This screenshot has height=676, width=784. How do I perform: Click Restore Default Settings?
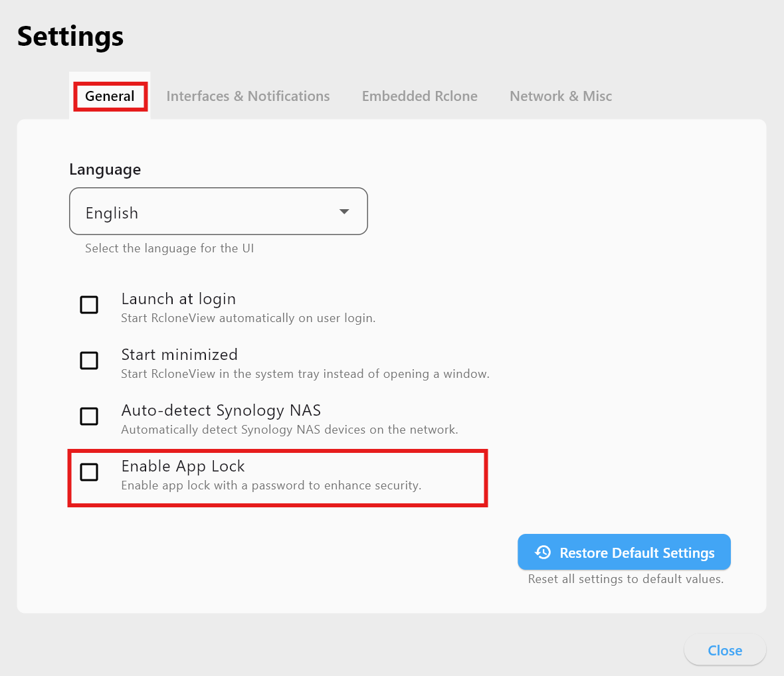(x=624, y=552)
